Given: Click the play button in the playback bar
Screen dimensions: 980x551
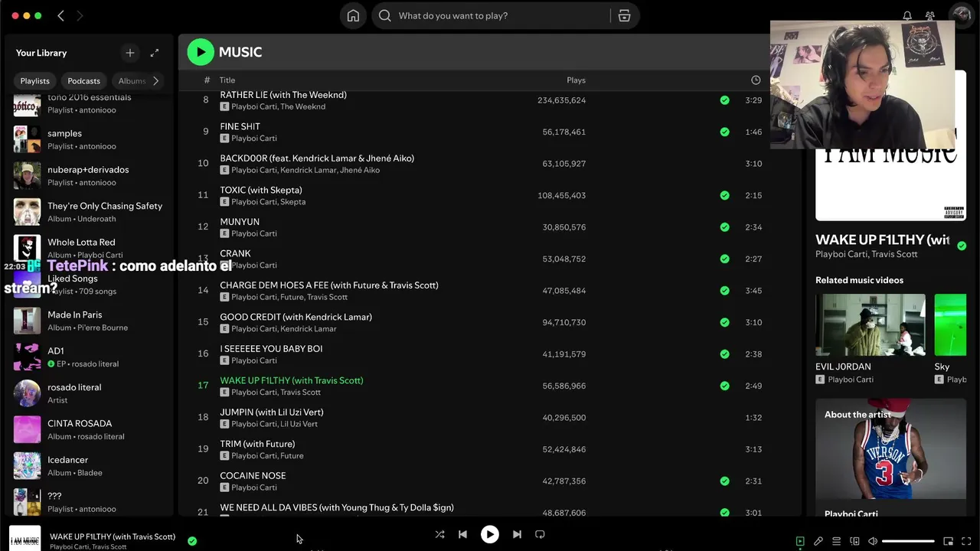Looking at the screenshot, I should click(x=489, y=534).
